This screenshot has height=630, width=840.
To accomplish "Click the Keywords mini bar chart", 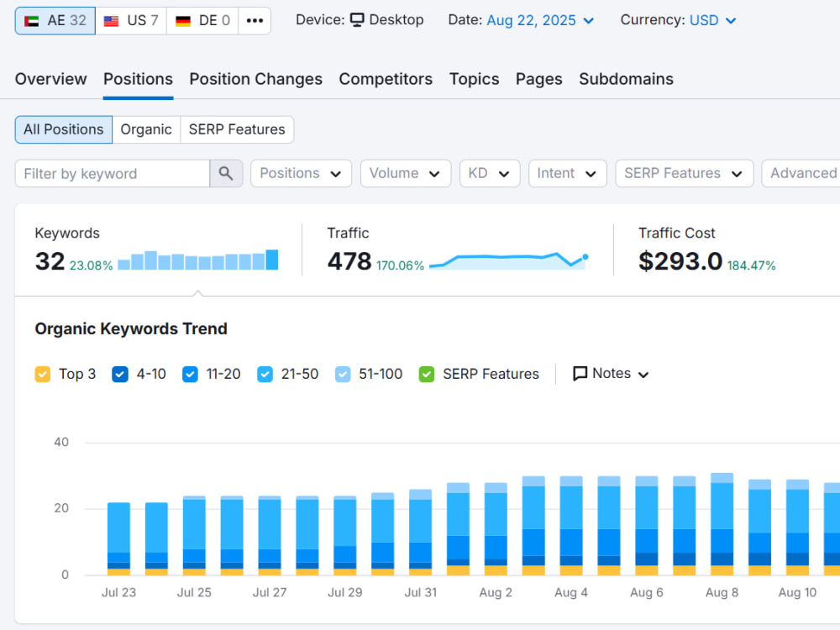I will tap(197, 260).
